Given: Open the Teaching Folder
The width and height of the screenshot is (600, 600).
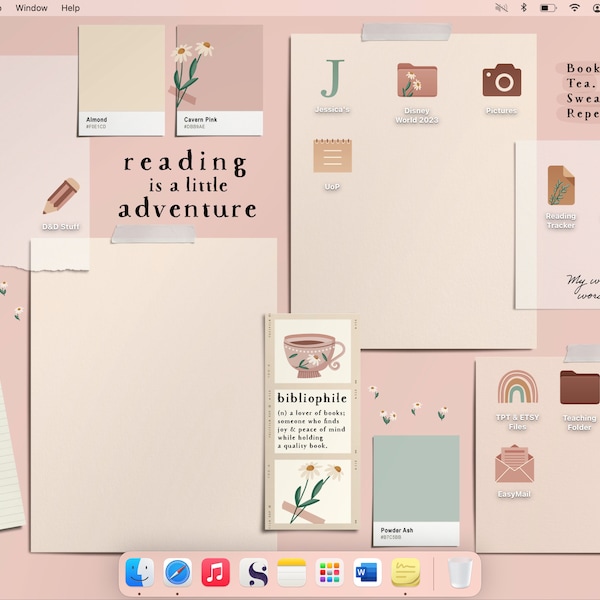Looking at the screenshot, I should point(579,387).
